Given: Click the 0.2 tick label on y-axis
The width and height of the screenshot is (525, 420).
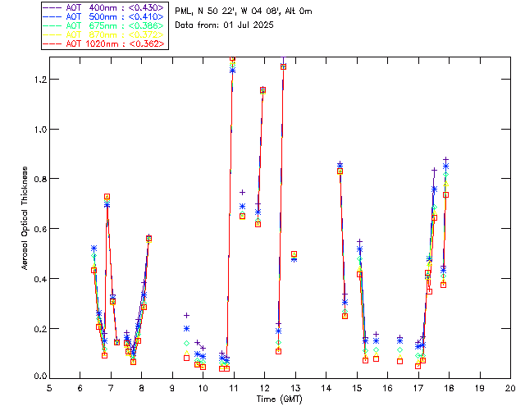Looking at the screenshot, I should (37, 329).
